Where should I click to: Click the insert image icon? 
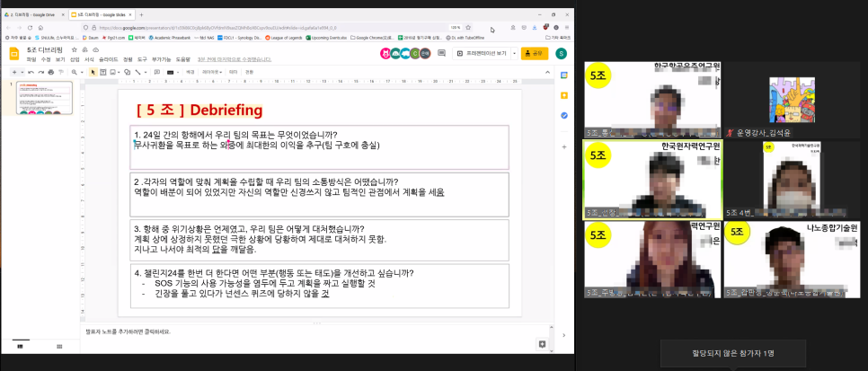(x=112, y=72)
